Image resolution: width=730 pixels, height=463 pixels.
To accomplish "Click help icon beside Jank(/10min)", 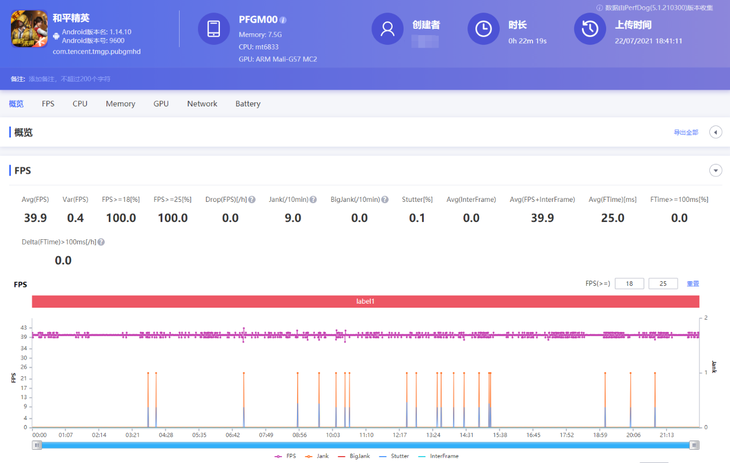I will (x=313, y=200).
